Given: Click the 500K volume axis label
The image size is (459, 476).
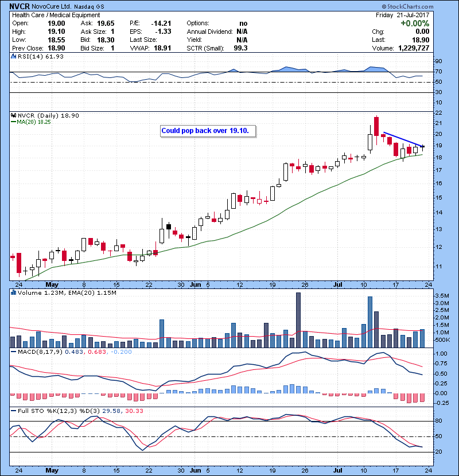Looking at the screenshot, I should click(x=442, y=340).
